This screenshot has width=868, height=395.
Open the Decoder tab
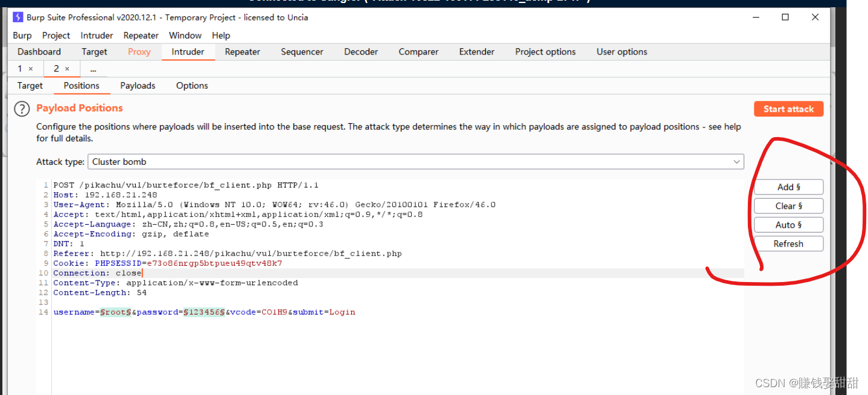click(361, 52)
